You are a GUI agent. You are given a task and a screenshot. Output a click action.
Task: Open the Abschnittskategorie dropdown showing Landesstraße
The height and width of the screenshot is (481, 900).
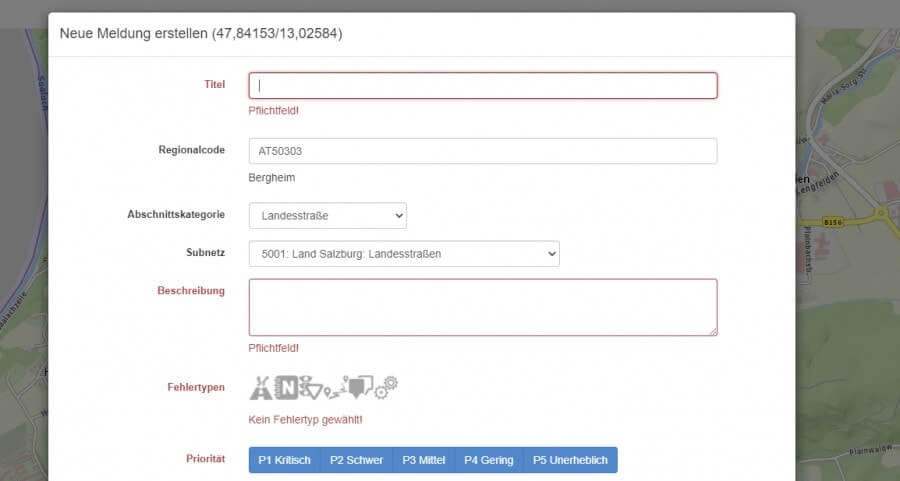pos(327,215)
